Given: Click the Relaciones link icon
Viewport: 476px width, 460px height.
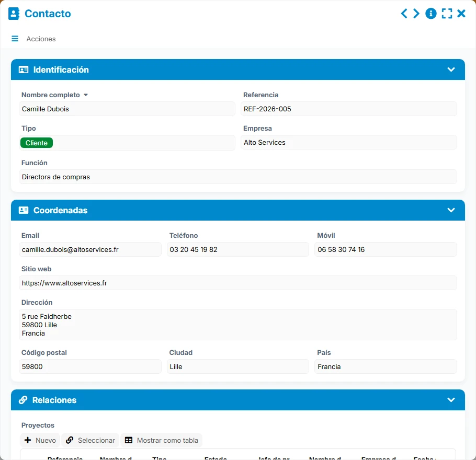Looking at the screenshot, I should [23, 400].
